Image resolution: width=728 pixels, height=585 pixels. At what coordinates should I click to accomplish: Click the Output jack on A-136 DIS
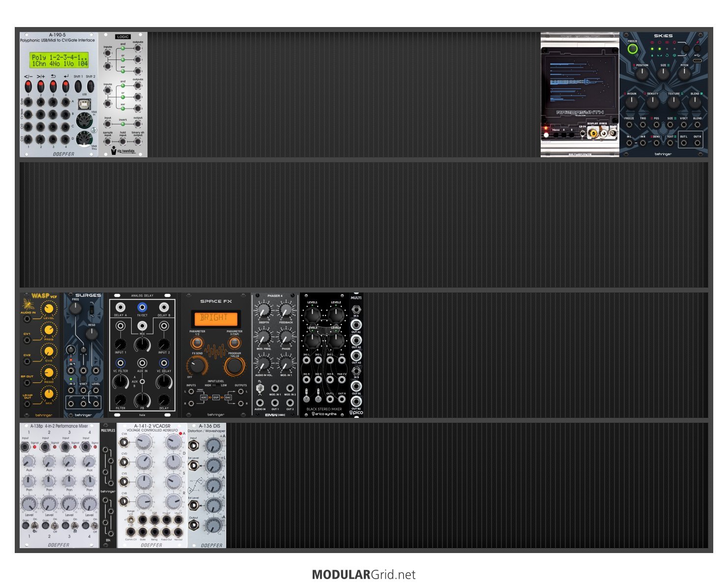click(x=194, y=525)
